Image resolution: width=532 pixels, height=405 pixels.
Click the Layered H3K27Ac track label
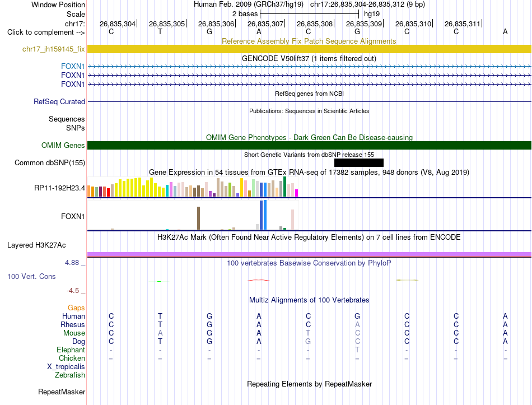36,245
